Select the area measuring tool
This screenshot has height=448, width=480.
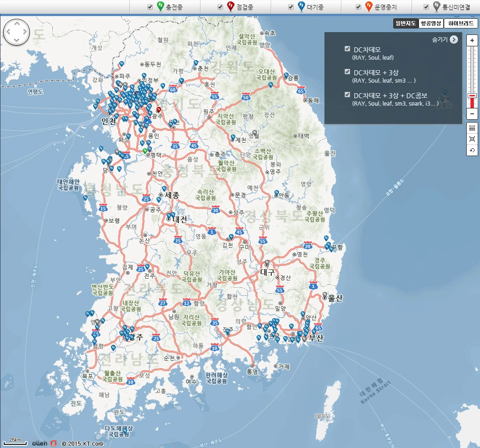pos(472,139)
